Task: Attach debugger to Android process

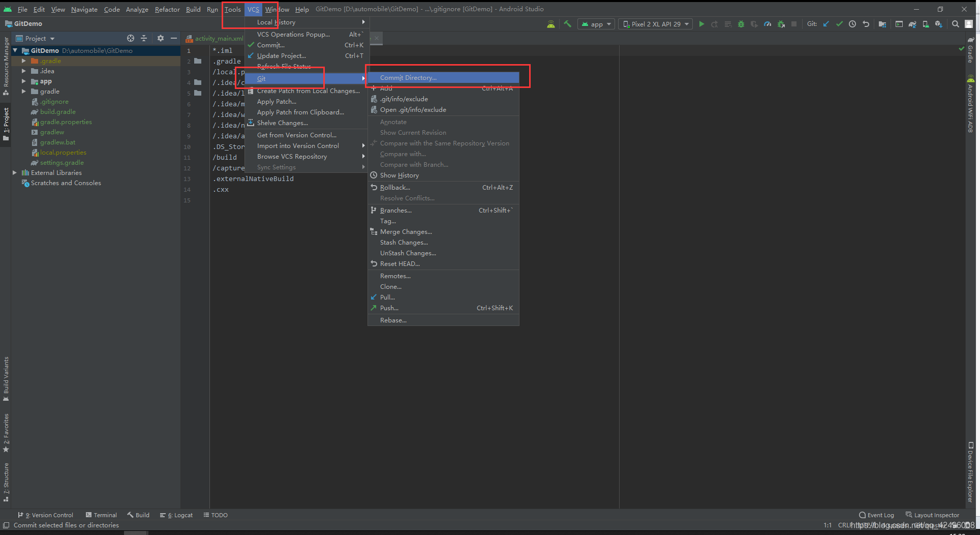Action: click(781, 24)
